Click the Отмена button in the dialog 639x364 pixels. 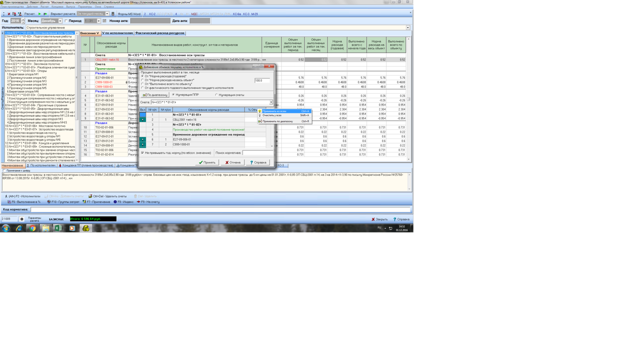[233, 162]
